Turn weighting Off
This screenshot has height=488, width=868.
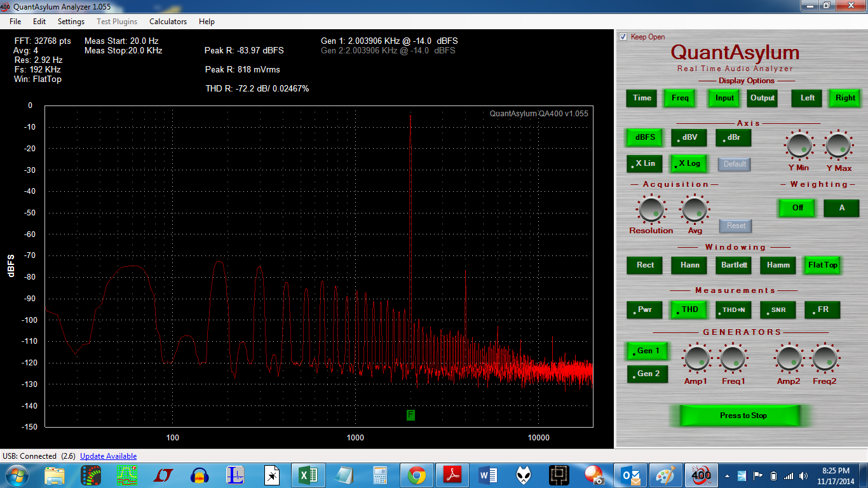coord(797,208)
